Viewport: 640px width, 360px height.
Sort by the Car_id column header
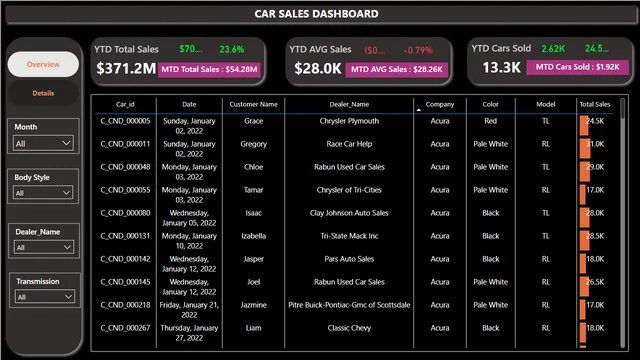(x=125, y=104)
